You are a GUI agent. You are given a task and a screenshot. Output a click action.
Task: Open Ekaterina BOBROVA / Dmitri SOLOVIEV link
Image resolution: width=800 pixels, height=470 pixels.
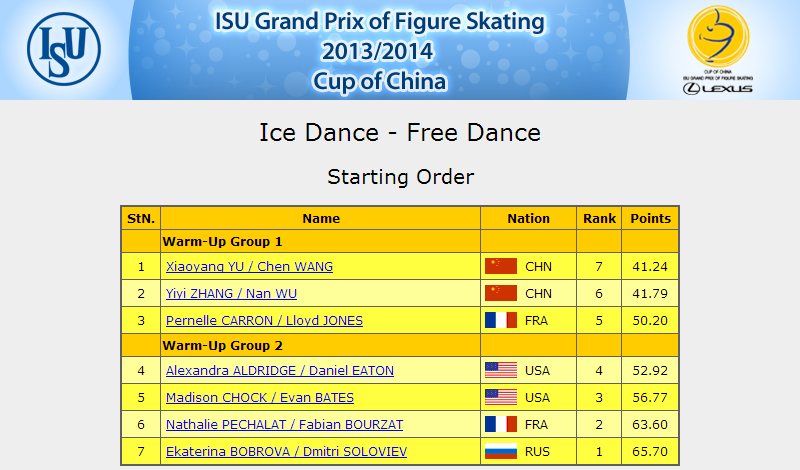pyautogui.click(x=286, y=452)
